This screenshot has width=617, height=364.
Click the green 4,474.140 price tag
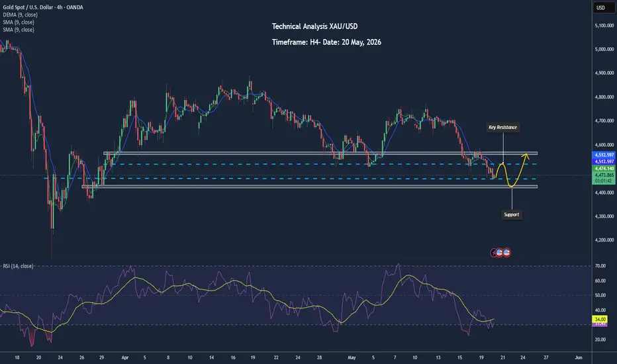coord(604,168)
